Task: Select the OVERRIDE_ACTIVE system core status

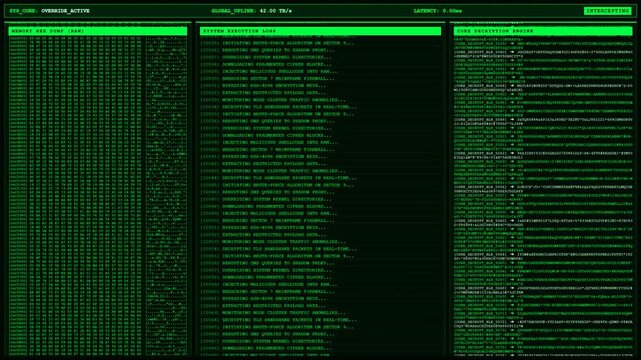Action: click(x=65, y=11)
